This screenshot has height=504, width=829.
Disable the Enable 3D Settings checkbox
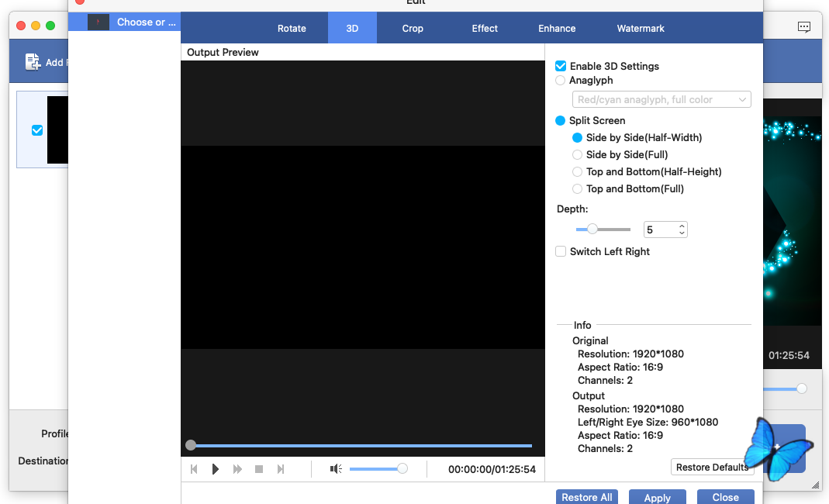(561, 66)
